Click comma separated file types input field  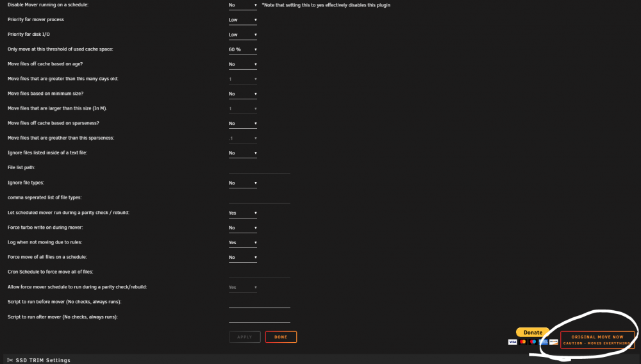[260, 198]
